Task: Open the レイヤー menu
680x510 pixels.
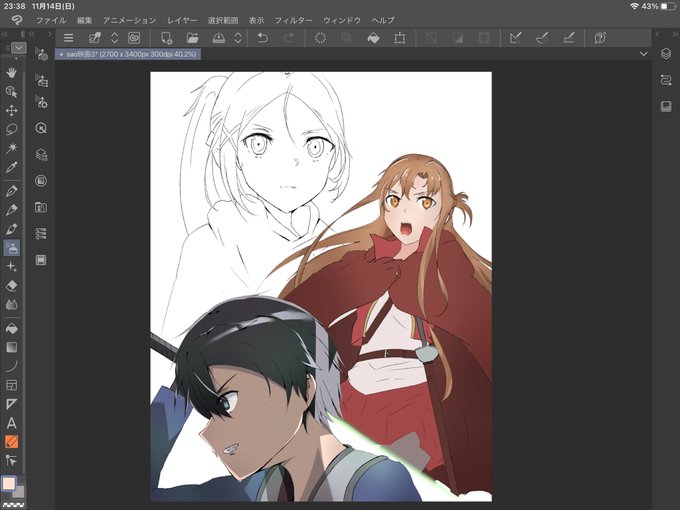Action: [182, 20]
